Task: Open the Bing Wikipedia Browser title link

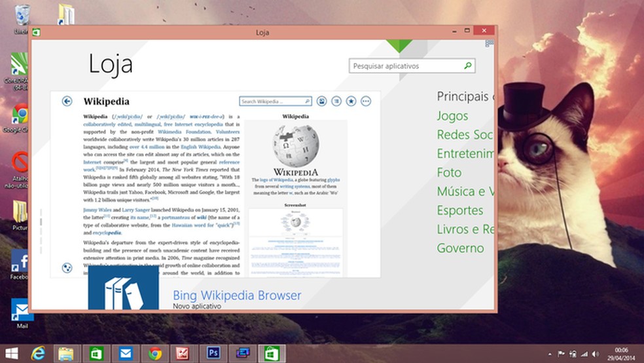Action: tap(237, 295)
